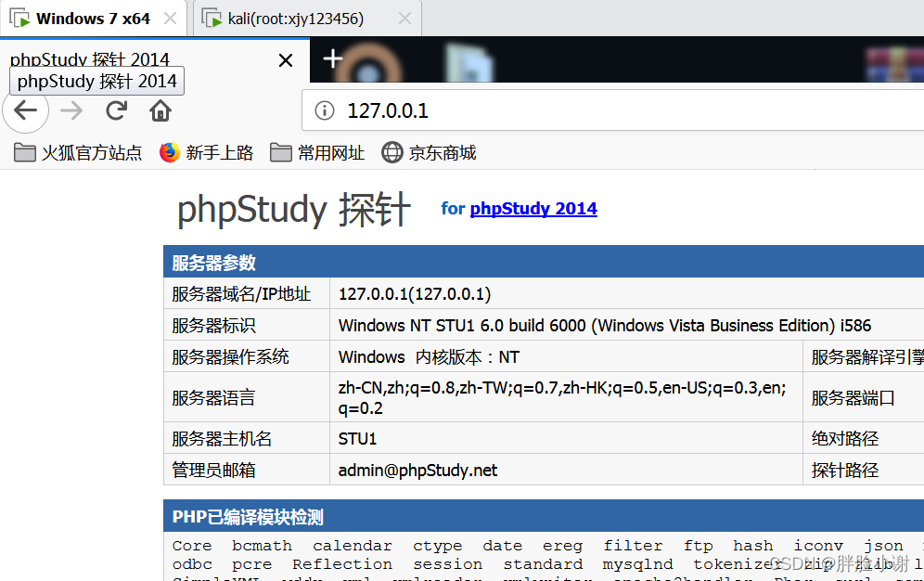The image size is (924, 581).
Task: Open the browser home page icon
Action: 160,110
